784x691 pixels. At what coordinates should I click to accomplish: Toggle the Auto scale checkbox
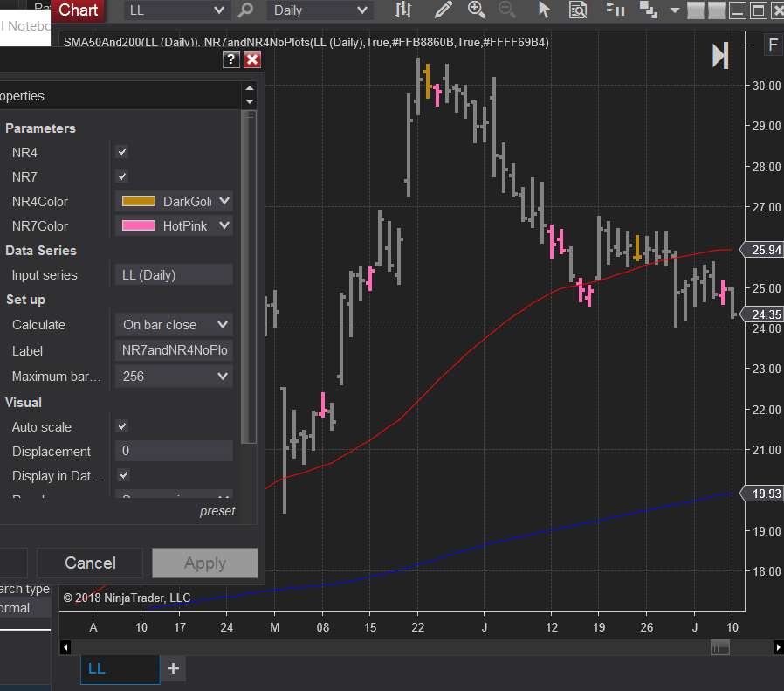point(122,426)
